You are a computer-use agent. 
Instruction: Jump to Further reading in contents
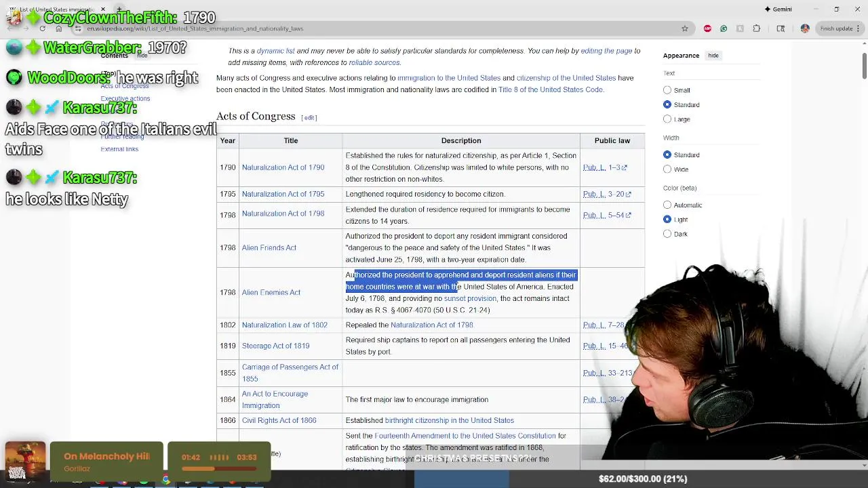click(x=122, y=136)
